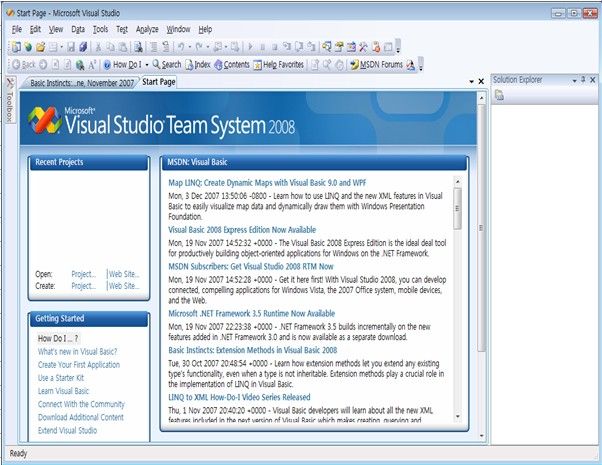Click the Save floppy disk icon

click(x=71, y=47)
